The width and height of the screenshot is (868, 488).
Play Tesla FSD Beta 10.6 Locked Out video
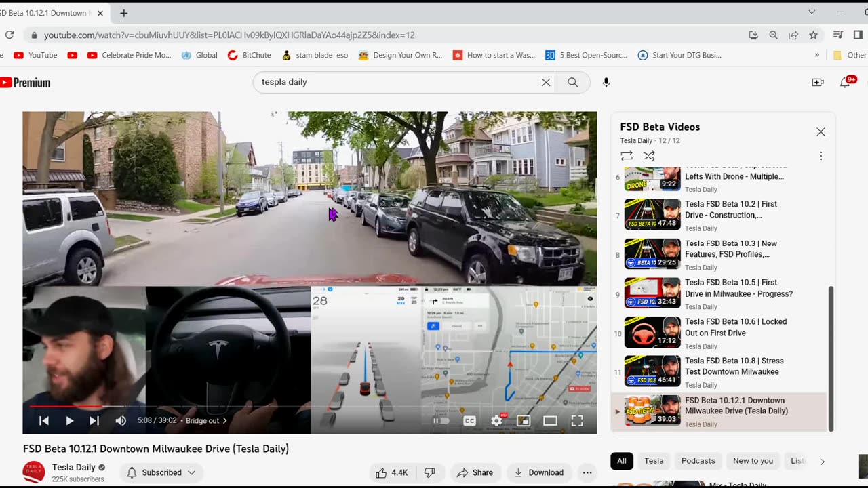(x=719, y=333)
